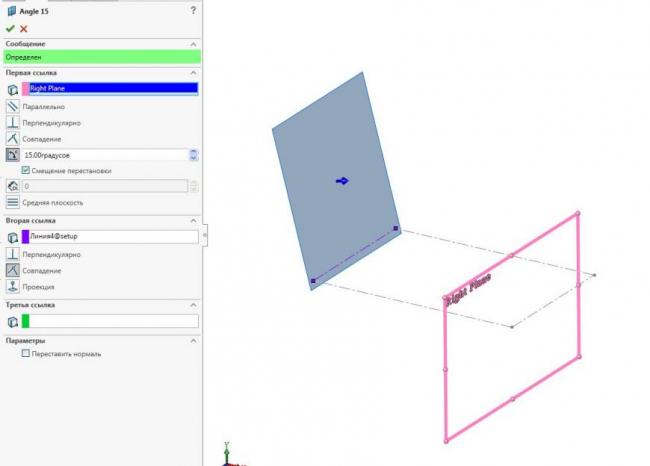Click the second reference Перпендикулярно label

[x=52, y=254]
